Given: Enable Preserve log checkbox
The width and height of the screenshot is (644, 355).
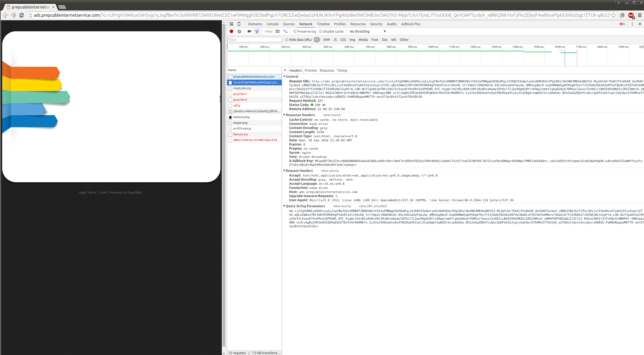Looking at the screenshot, I should [295, 31].
